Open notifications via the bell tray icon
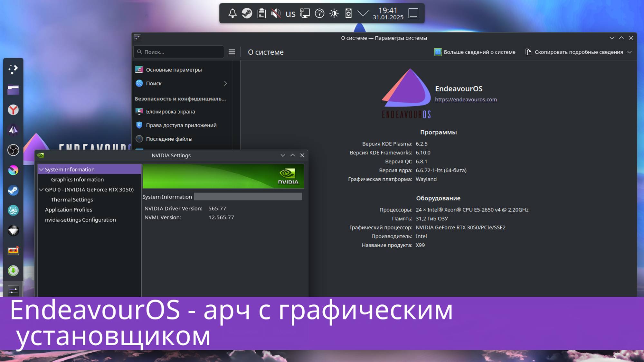This screenshot has width=644, height=362. click(x=232, y=14)
